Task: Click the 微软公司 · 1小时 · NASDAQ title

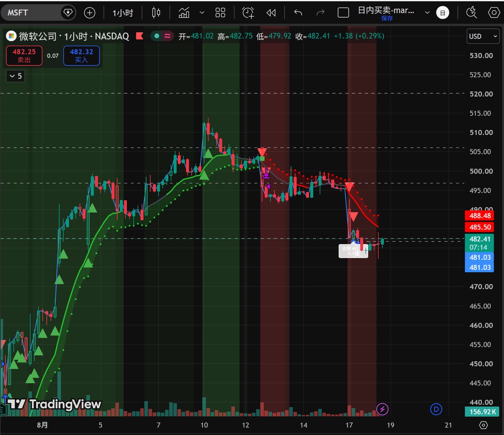Action: (73, 36)
